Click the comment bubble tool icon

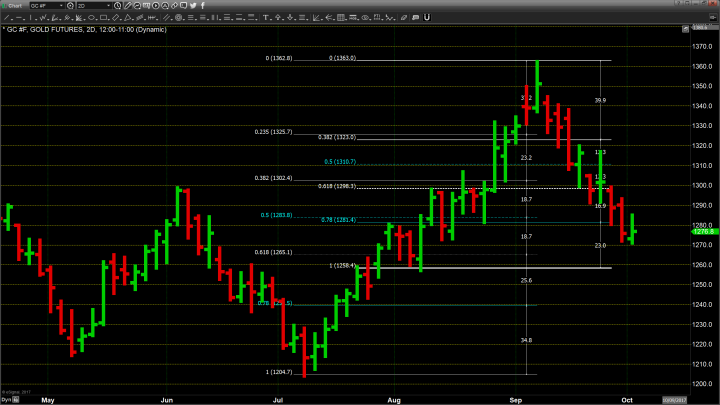[x=415, y=17]
